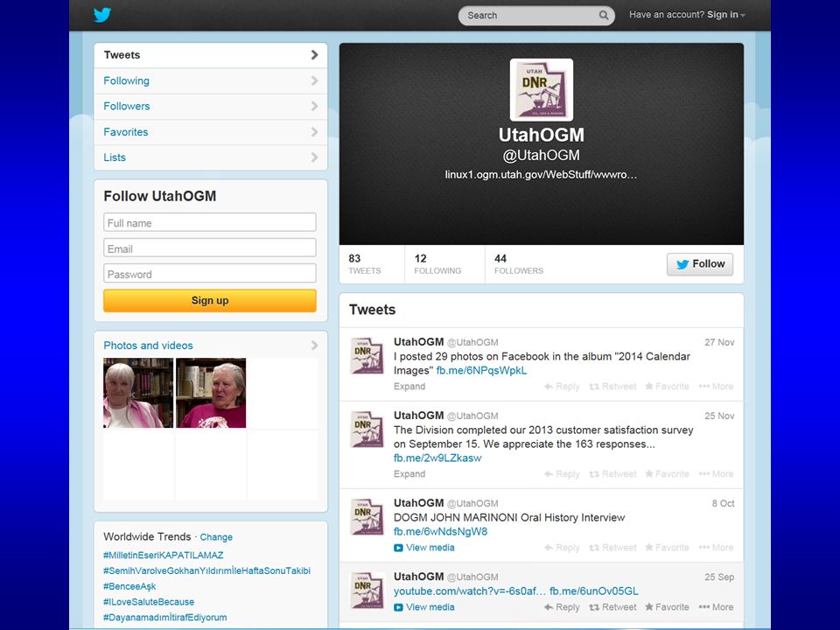Open the linux1.ogm.utah.gov profile link
The image size is (840, 630).
tap(541, 175)
